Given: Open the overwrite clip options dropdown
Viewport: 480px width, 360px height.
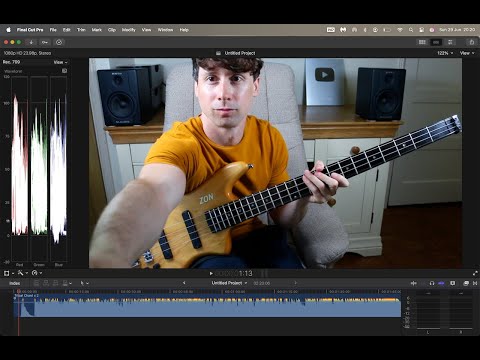Looking at the screenshot, I should tap(67, 283).
